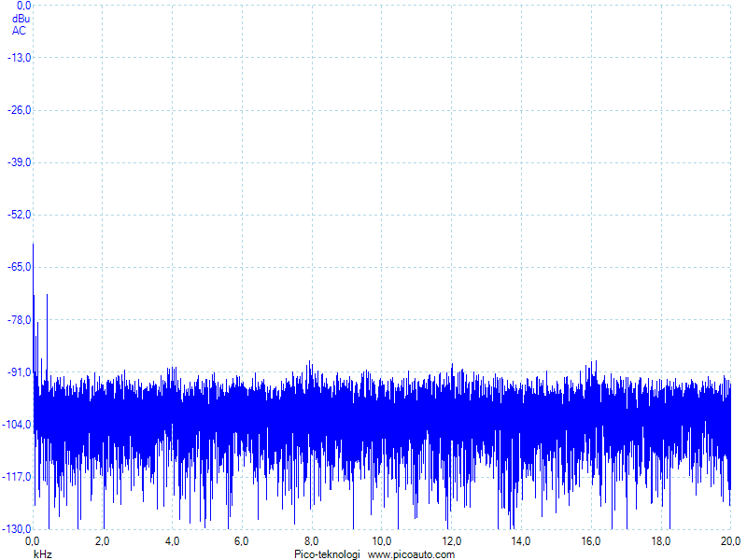
Task: Click the 4,0 frequency axis label
Action: click(172, 541)
